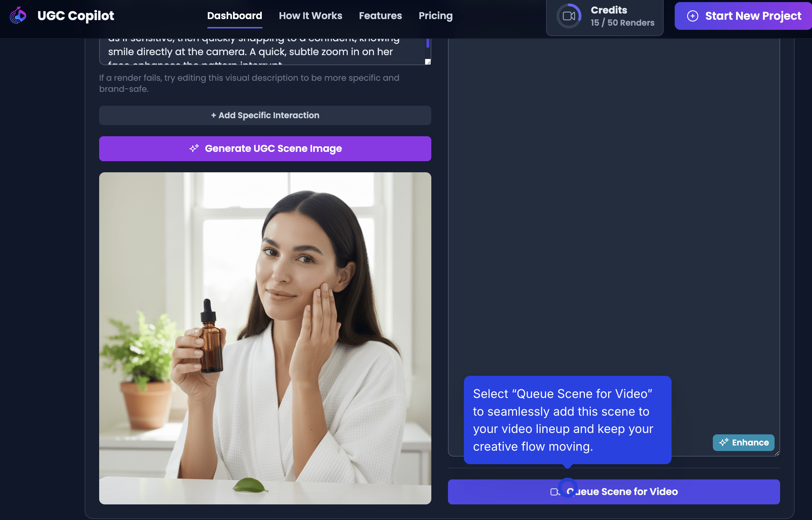The image size is (812, 520).
Task: Click the generated skincare scene image
Action: (265, 338)
